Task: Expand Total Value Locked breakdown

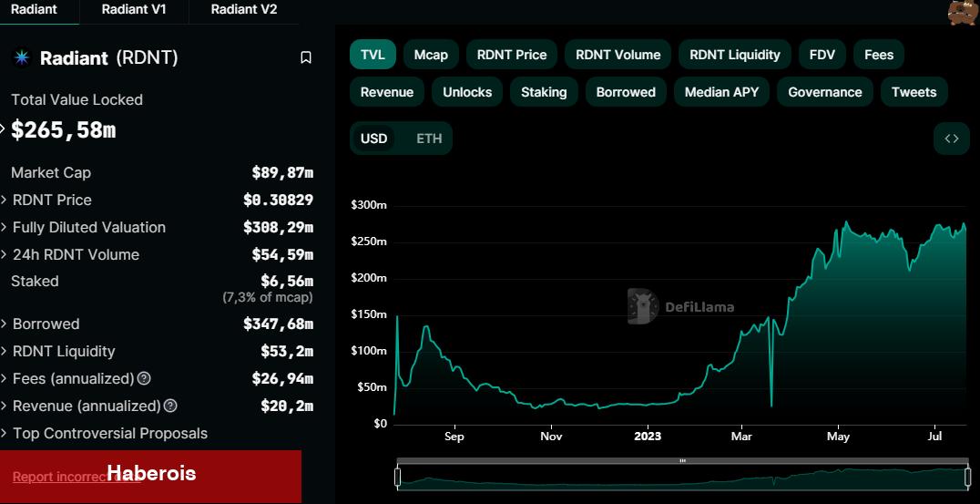Action: tap(3, 129)
